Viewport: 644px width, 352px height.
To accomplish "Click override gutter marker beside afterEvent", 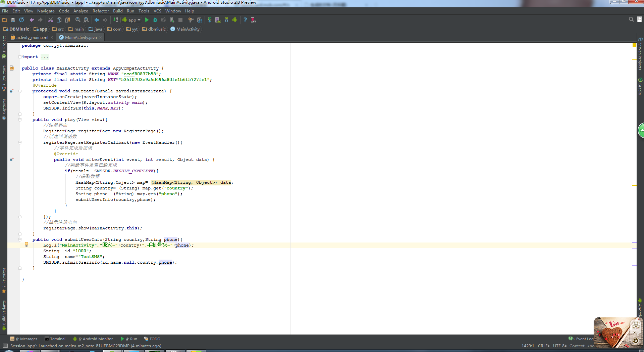I will (12, 160).
